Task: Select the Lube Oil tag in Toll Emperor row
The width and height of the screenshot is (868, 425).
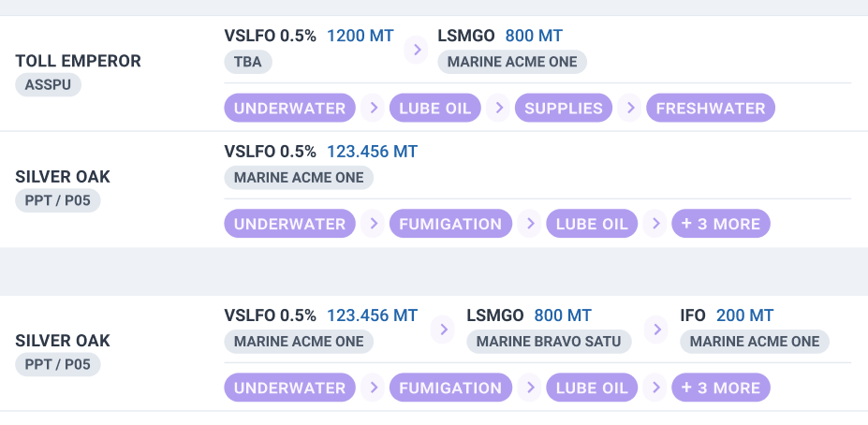Action: [434, 108]
